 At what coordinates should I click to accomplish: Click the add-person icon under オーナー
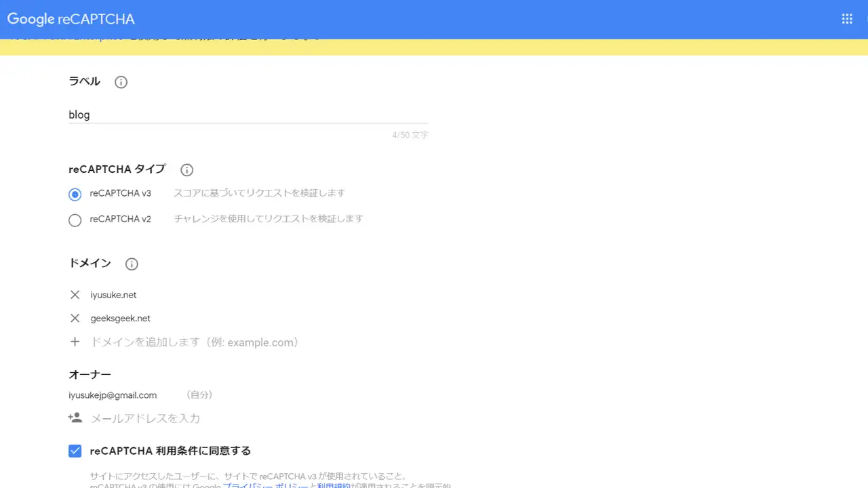(x=75, y=418)
